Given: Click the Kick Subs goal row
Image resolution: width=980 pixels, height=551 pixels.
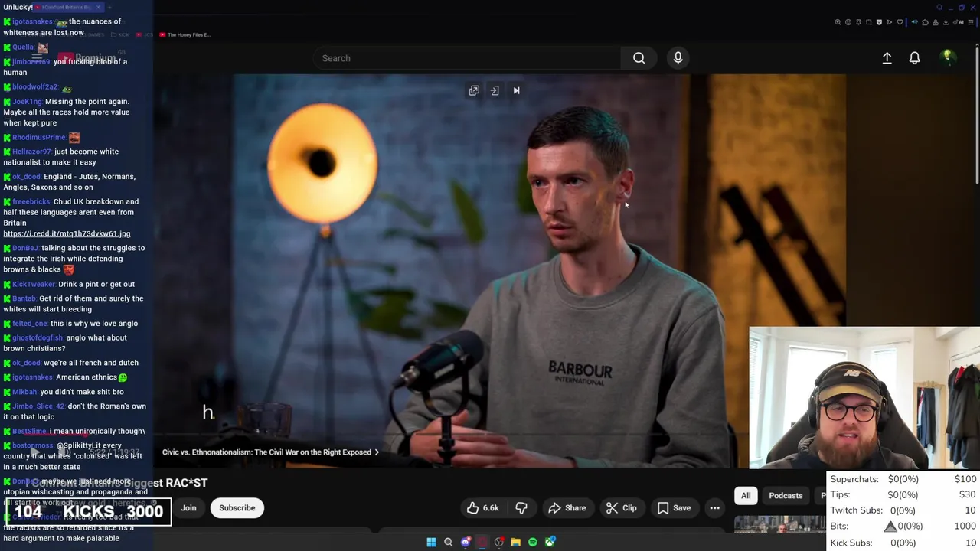Looking at the screenshot, I should tap(903, 543).
